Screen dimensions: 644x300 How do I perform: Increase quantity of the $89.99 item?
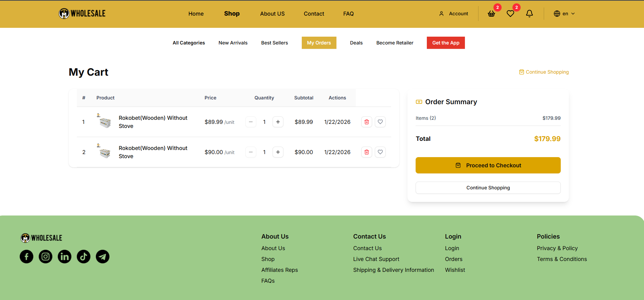[x=278, y=122]
